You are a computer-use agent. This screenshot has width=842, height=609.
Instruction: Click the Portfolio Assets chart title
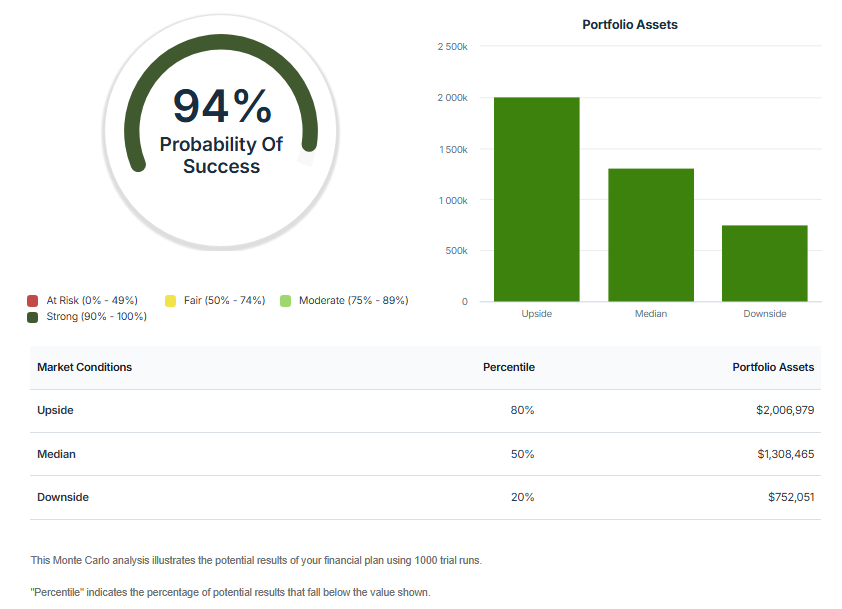(x=630, y=24)
